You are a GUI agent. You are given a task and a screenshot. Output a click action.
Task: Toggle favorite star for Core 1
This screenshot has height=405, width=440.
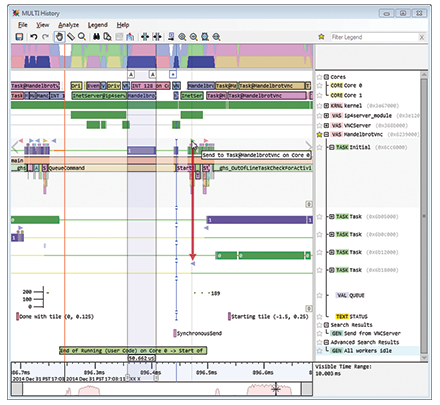(319, 96)
